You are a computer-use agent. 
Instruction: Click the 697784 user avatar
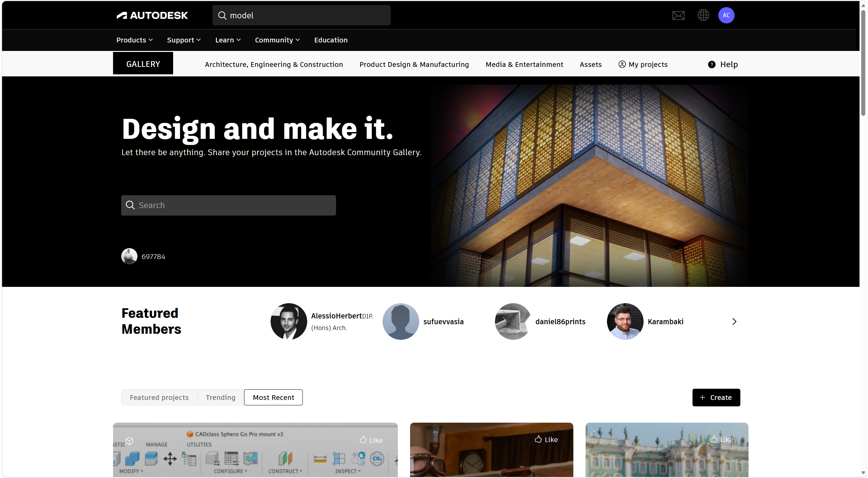[x=129, y=256]
